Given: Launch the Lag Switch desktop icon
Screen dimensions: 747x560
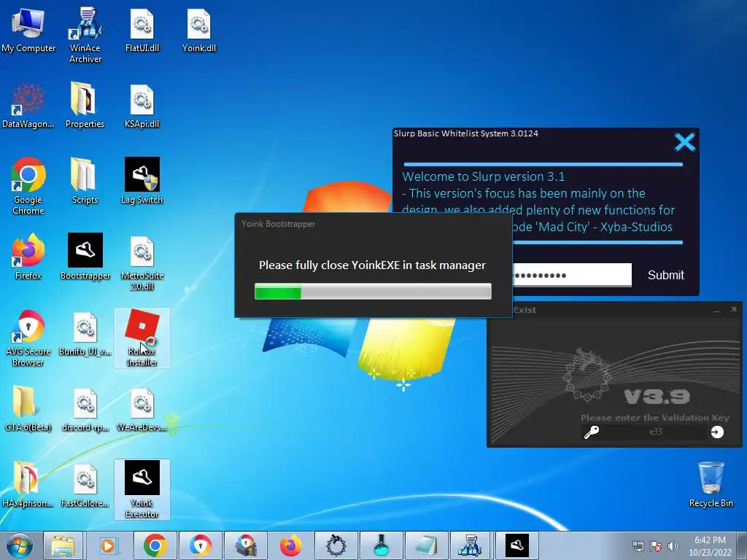Looking at the screenshot, I should [x=142, y=182].
